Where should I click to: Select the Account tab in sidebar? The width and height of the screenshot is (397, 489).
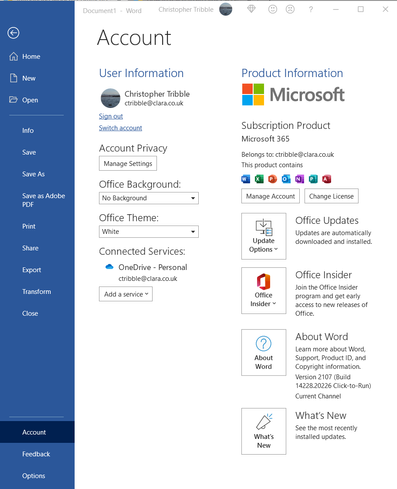[37, 432]
